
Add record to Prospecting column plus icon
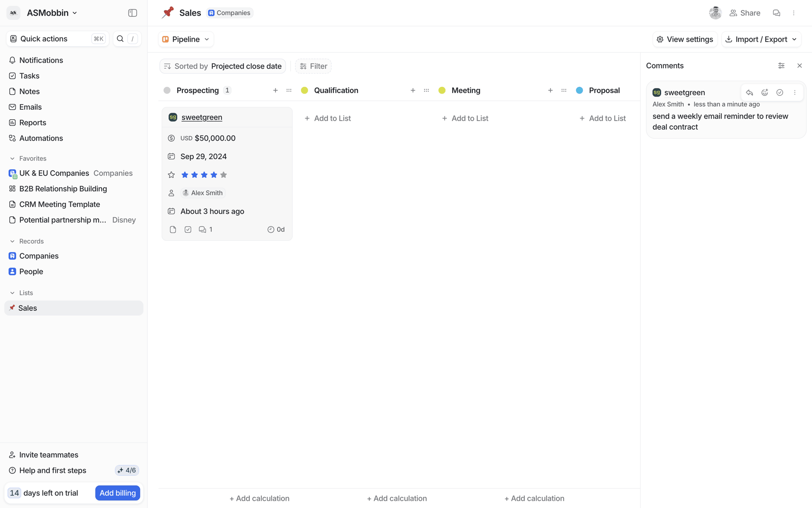click(275, 91)
